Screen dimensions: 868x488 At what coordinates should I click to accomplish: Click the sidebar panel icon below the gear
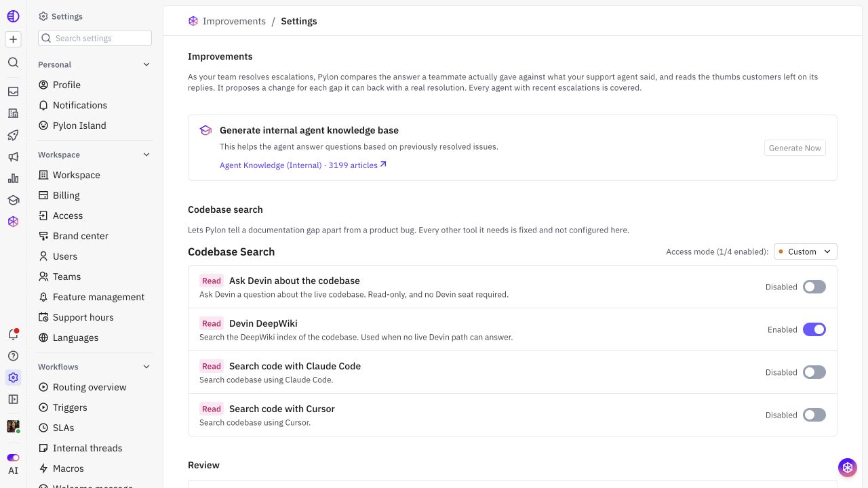13,399
